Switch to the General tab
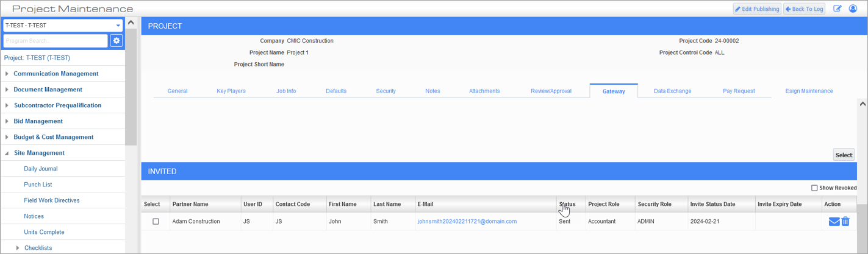868x254 pixels. click(178, 91)
